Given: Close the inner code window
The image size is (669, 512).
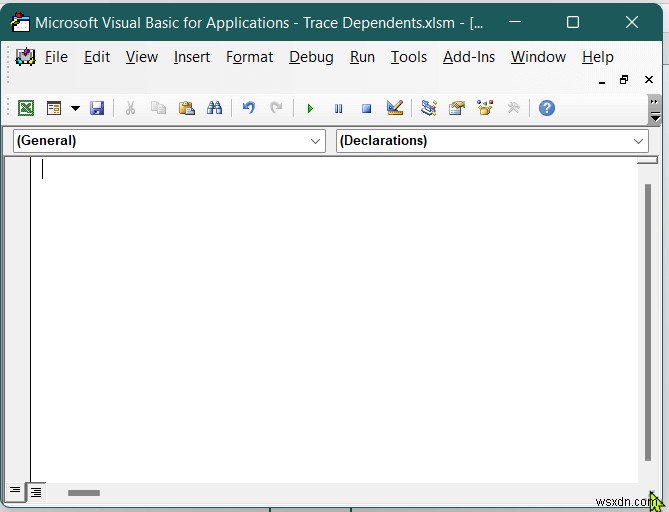Looking at the screenshot, I should point(649,80).
